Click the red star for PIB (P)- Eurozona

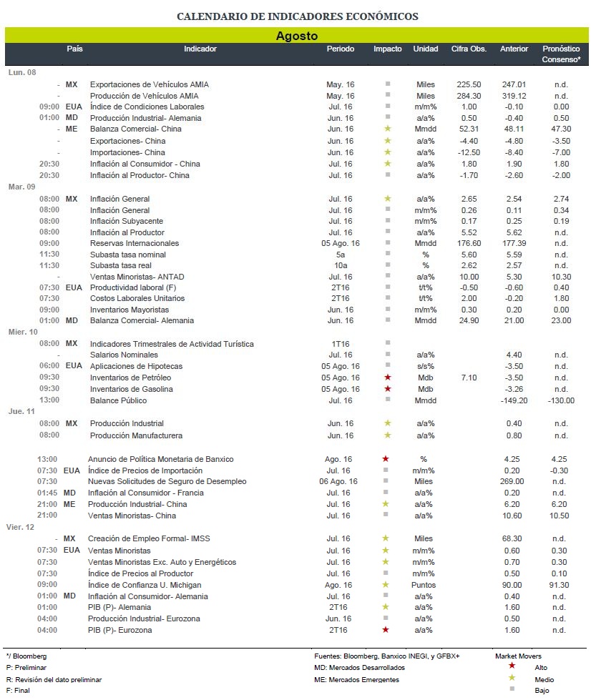coord(386,629)
